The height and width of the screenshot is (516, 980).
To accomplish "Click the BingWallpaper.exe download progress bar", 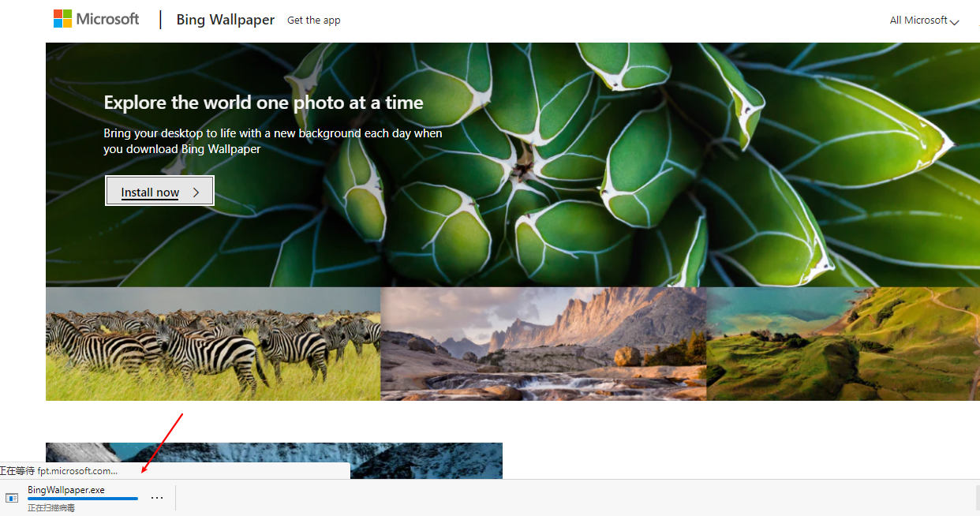I will point(83,499).
